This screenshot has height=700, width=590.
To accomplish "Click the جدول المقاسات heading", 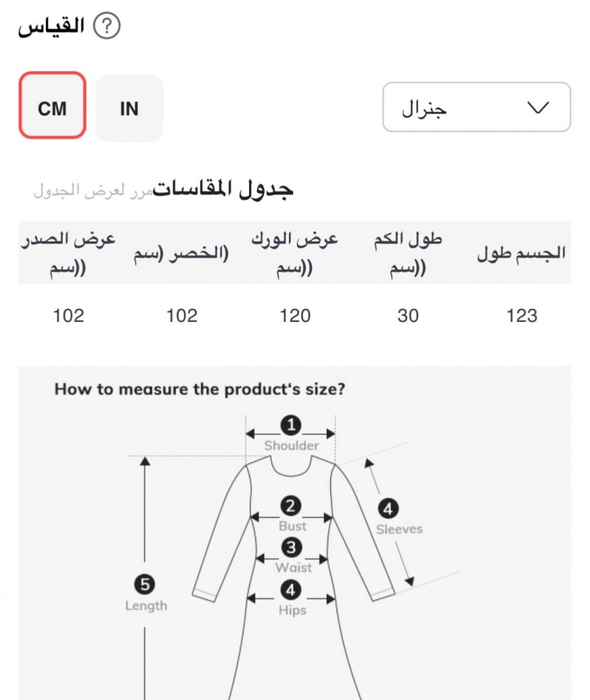I will click(x=223, y=188).
